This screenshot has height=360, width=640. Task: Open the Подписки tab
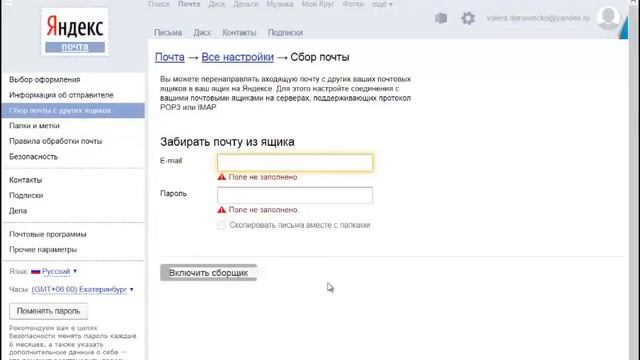tap(285, 33)
